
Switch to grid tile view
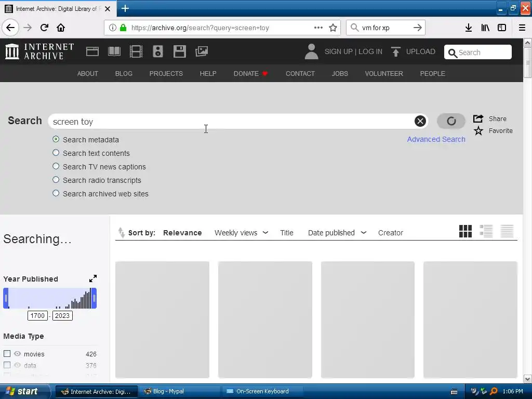(x=465, y=231)
